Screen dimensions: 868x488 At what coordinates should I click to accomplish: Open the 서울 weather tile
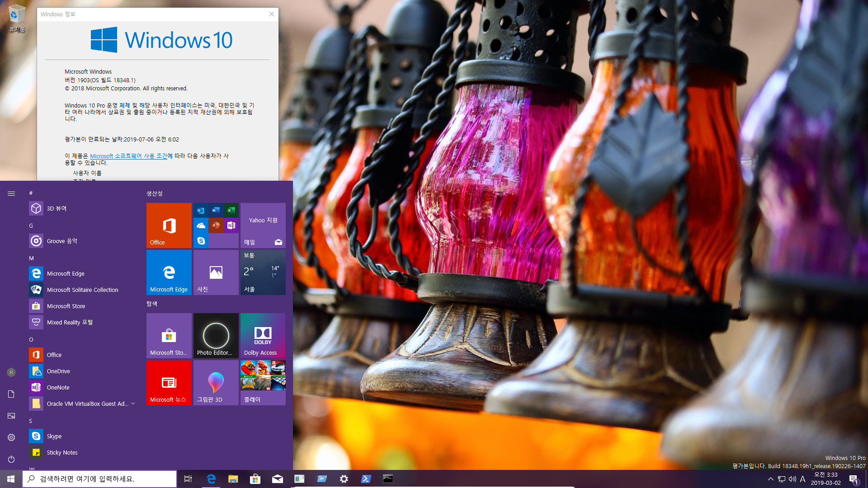click(x=263, y=272)
